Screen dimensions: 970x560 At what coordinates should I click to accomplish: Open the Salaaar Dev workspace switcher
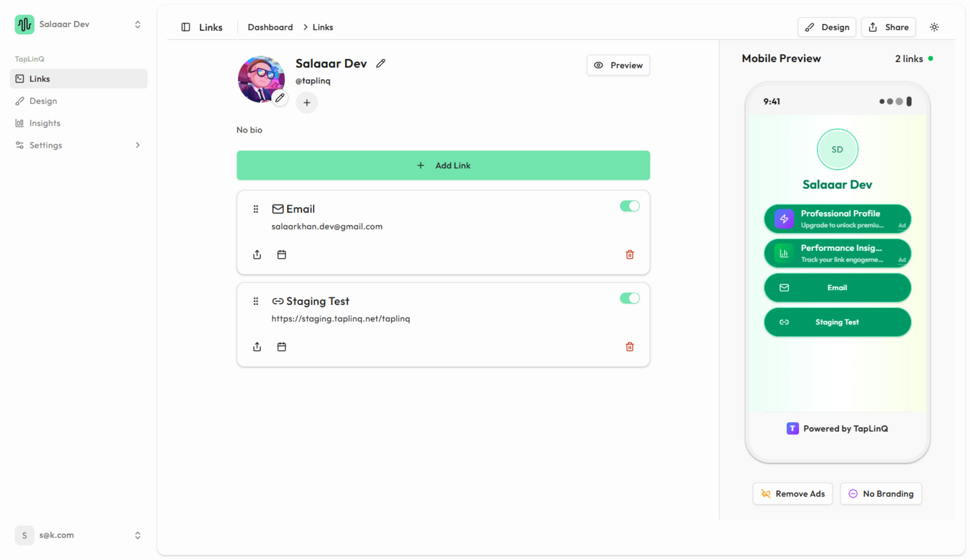[79, 24]
